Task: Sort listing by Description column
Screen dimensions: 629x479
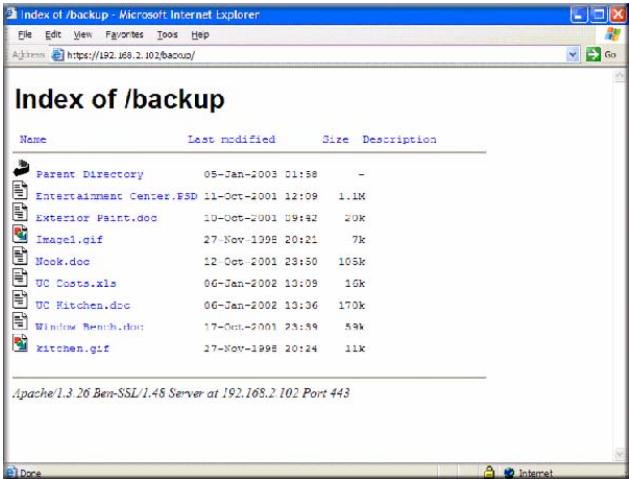Action: coord(400,140)
